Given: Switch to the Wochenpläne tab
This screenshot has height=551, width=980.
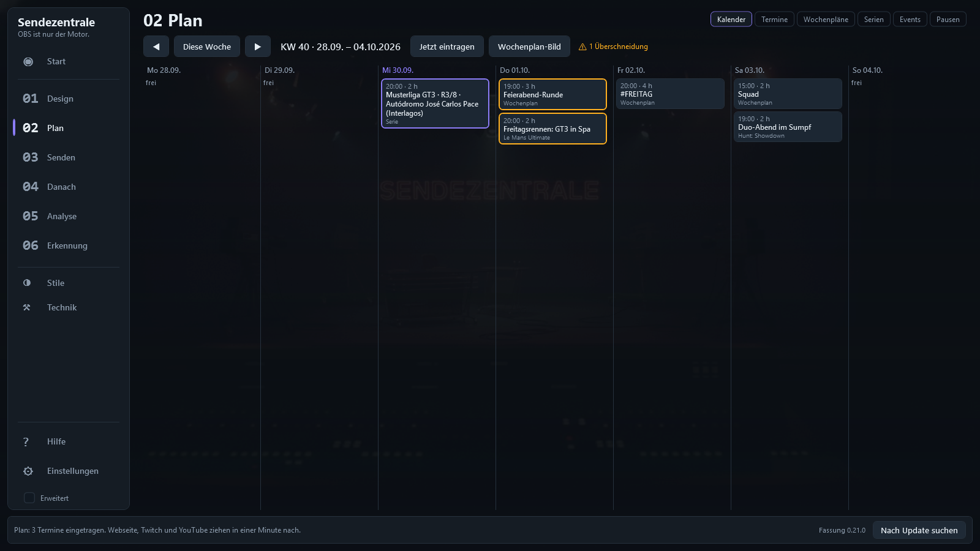Looking at the screenshot, I should tap(826, 20).
